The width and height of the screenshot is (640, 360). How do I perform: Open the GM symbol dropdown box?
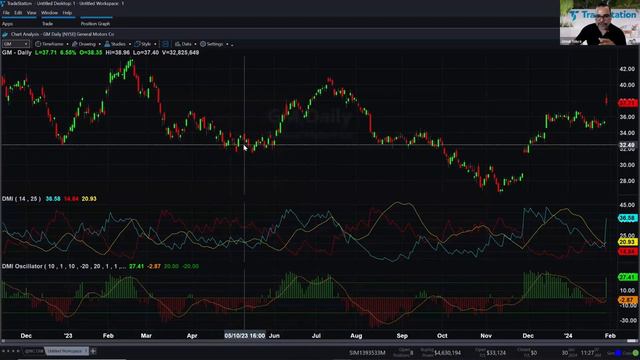16,44
